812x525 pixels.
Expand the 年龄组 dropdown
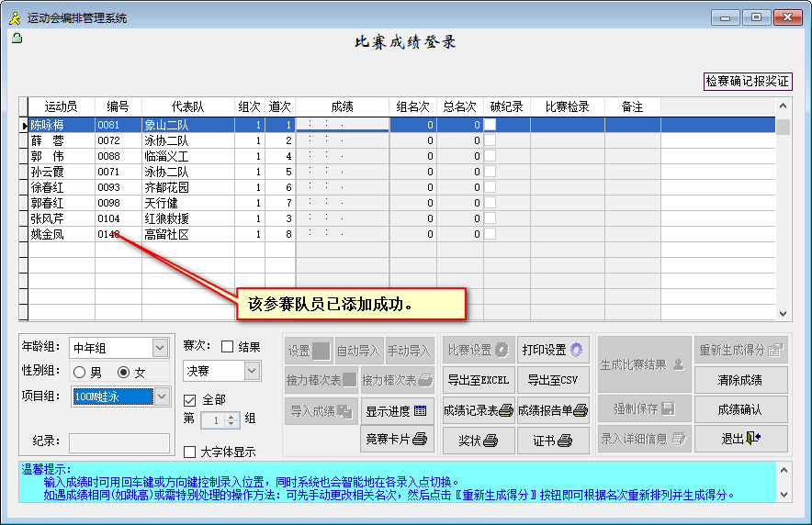160,348
